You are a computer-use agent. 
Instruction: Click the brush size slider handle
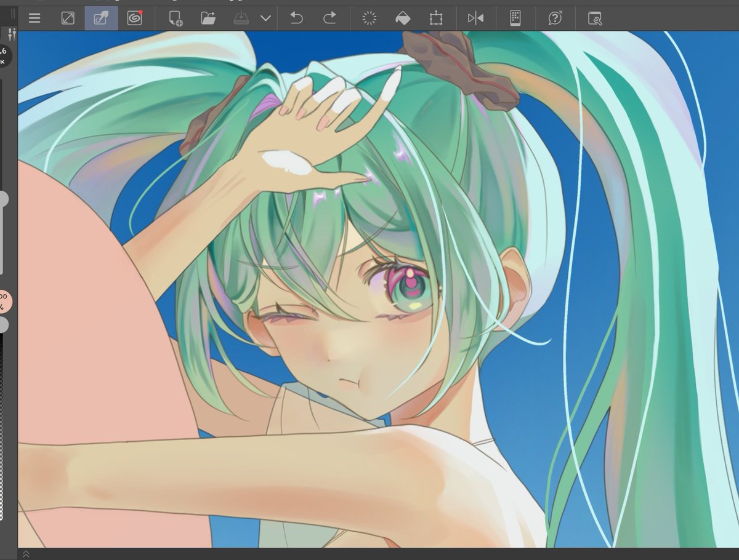4,199
